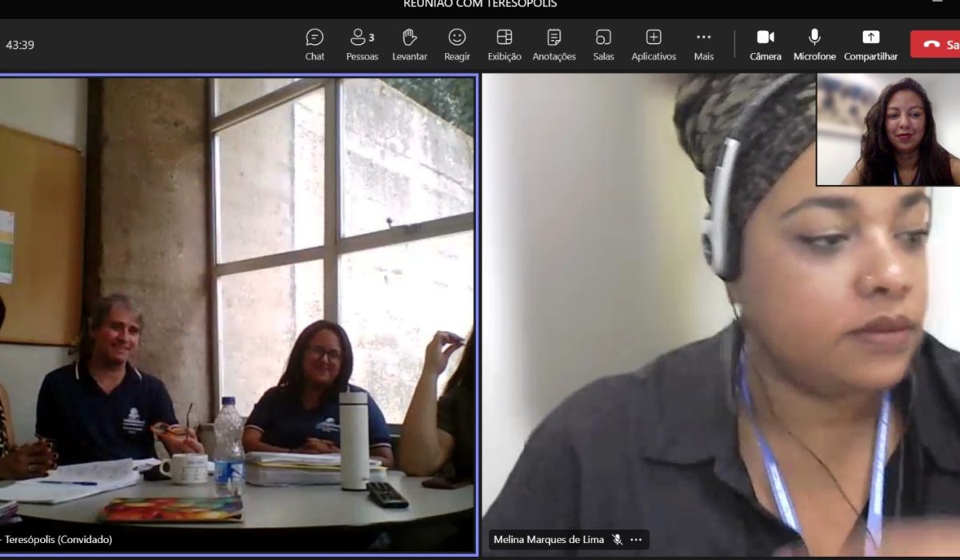Open the Reagir reactions menu
Screen dimensions: 960x560
(457, 44)
